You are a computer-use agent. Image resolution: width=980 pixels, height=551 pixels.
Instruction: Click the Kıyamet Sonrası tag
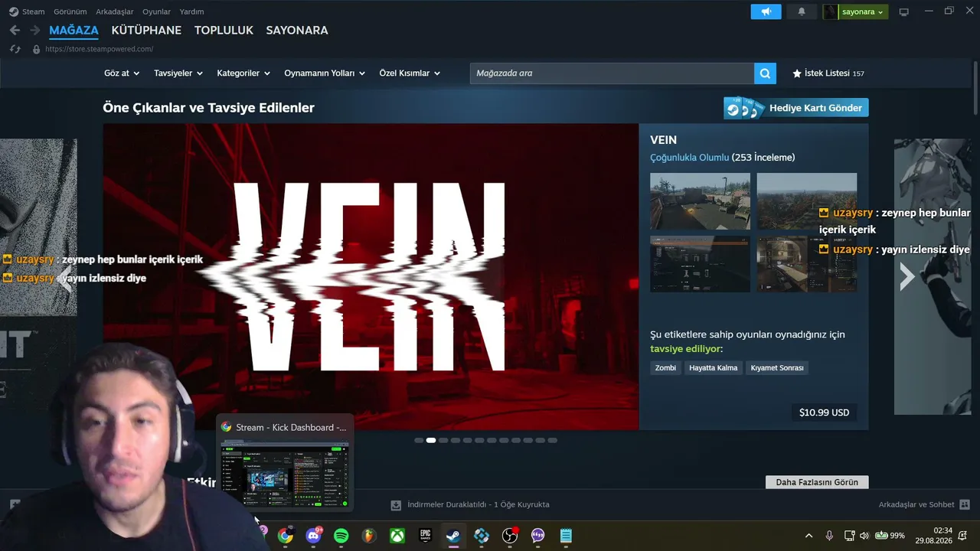tap(777, 368)
